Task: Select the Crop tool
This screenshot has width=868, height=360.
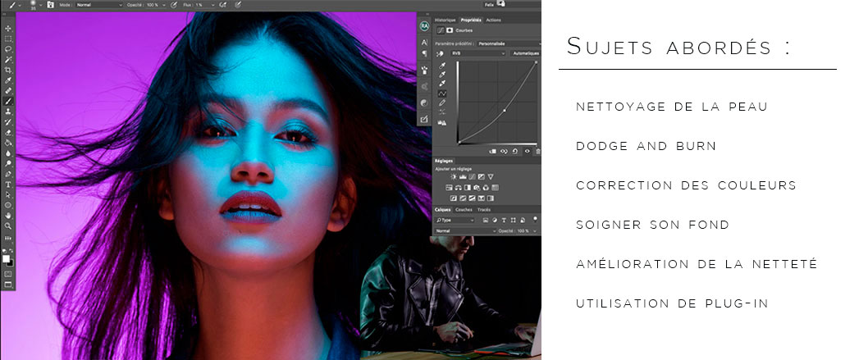Action: 8,71
